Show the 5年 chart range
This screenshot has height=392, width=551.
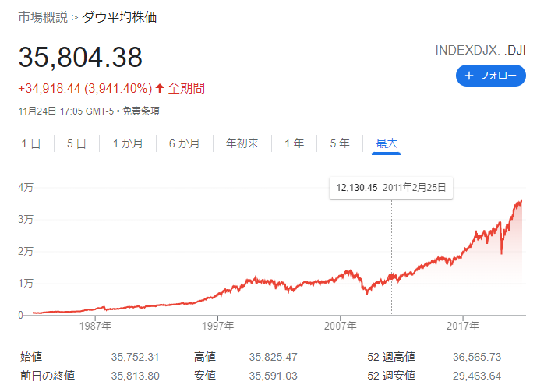(340, 143)
